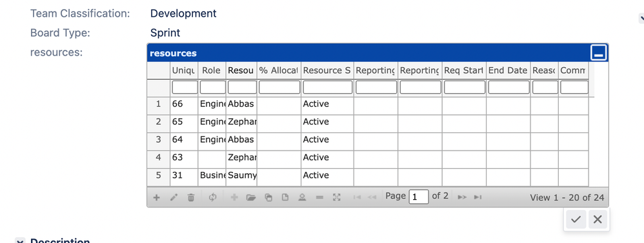Collapse the Description section
This screenshot has width=644, height=243.
(20, 241)
